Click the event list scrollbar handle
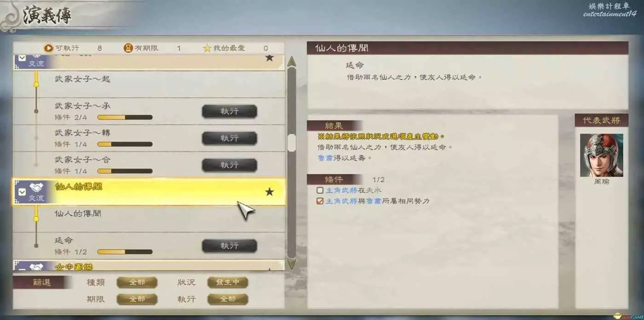The height and width of the screenshot is (320, 644). pyautogui.click(x=292, y=142)
